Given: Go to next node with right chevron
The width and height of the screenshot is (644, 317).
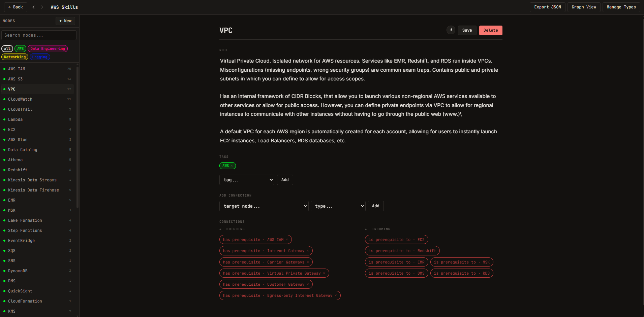Looking at the screenshot, I should click(42, 7).
